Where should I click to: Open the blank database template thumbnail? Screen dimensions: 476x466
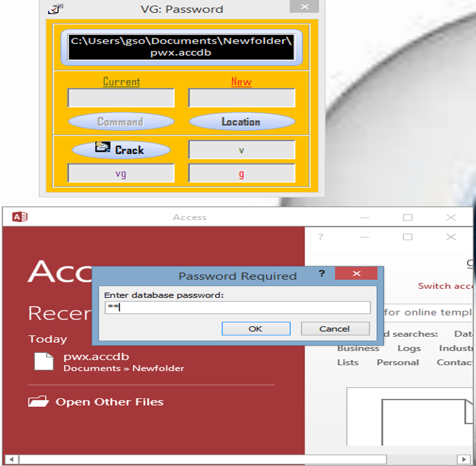click(410, 416)
